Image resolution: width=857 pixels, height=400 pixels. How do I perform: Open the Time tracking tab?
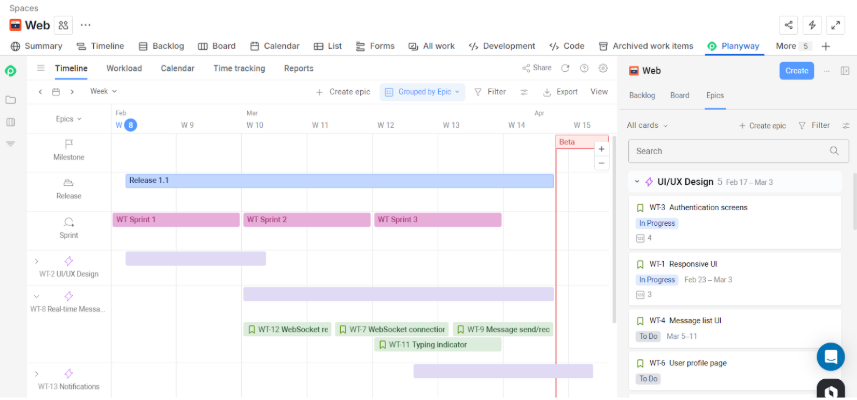click(x=239, y=68)
